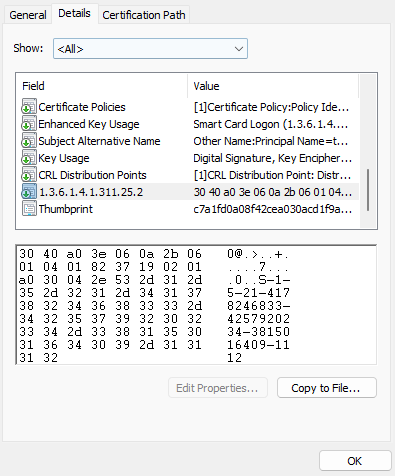Click inside the hex dump details box
This screenshot has width=395, height=476.
click(196, 305)
